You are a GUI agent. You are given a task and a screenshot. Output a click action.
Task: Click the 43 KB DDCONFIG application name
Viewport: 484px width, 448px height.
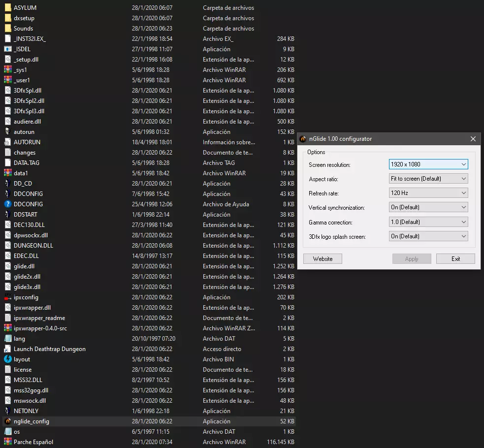pos(28,194)
